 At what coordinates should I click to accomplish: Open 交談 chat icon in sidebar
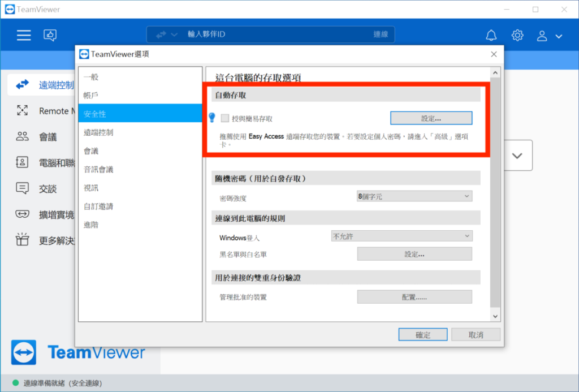point(22,188)
